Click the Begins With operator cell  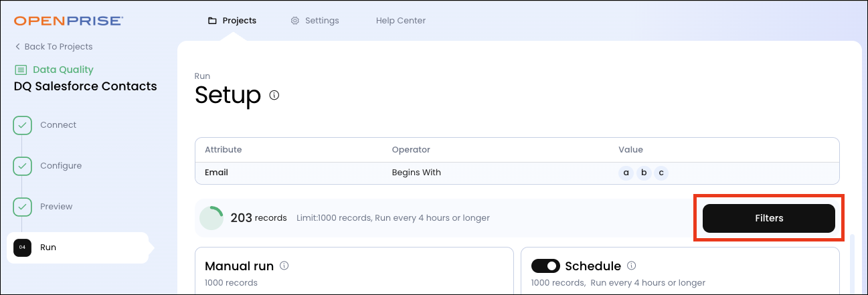416,173
